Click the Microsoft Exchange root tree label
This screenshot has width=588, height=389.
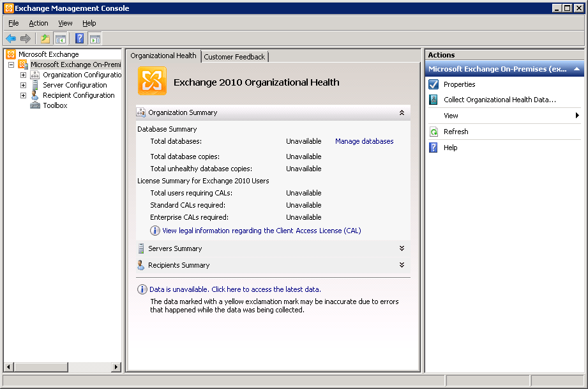point(49,54)
